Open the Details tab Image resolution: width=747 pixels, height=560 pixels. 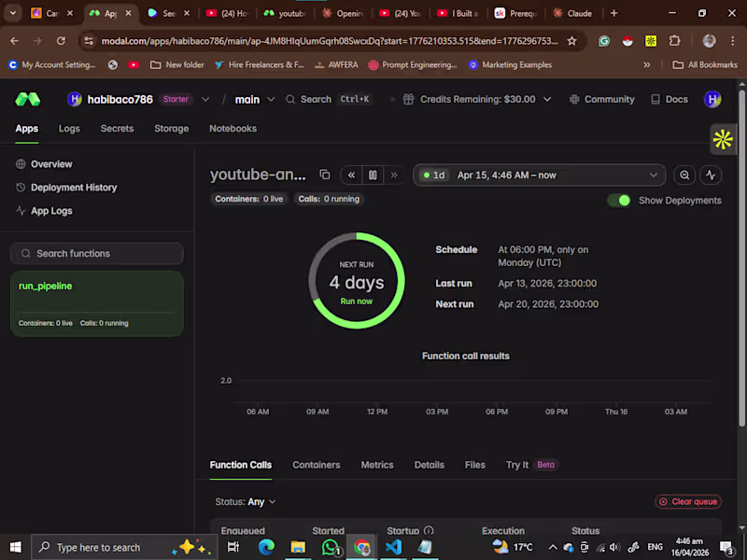(430, 465)
